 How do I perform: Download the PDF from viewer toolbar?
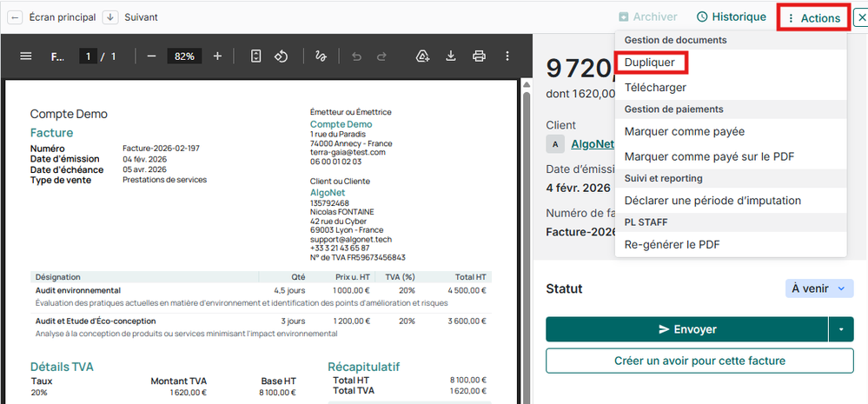pyautogui.click(x=451, y=56)
